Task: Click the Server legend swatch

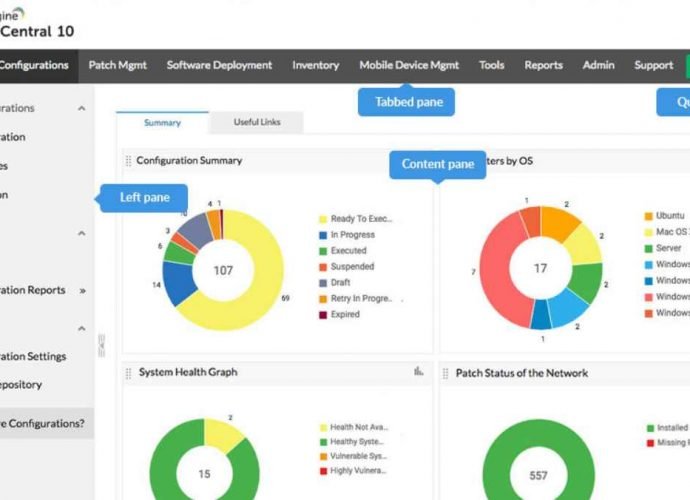Action: coord(648,249)
